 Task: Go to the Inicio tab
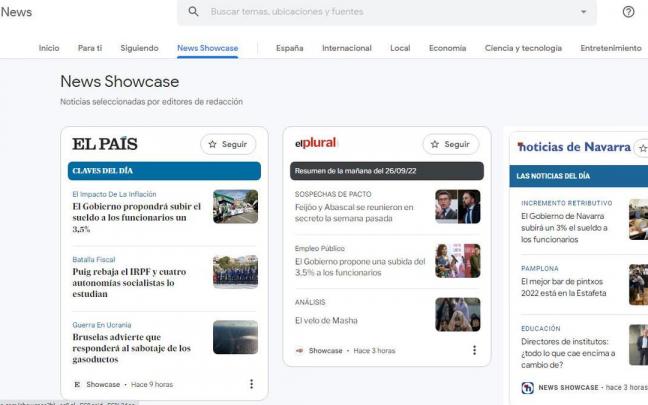49,48
